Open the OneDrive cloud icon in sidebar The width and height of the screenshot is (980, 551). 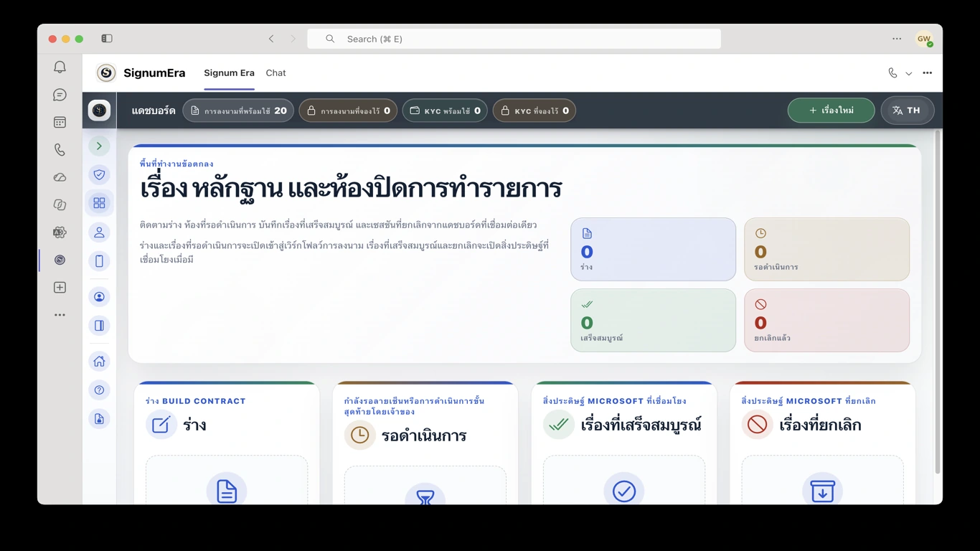(x=60, y=177)
